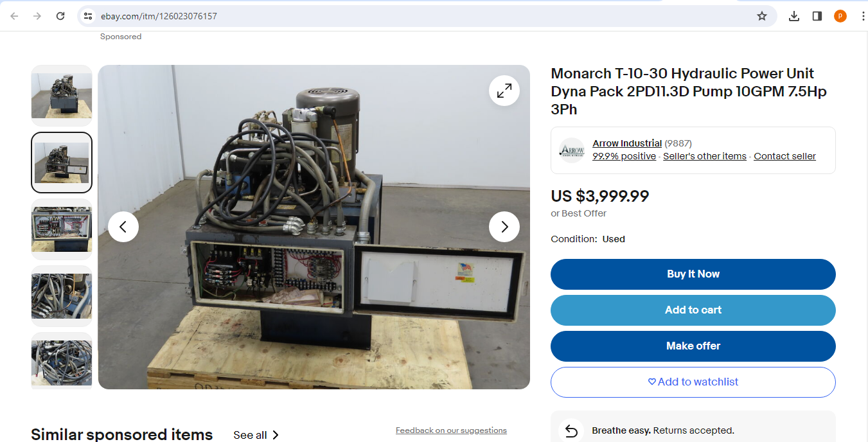868x442 pixels.
Task: Open See all similar sponsored items
Action: click(256, 435)
